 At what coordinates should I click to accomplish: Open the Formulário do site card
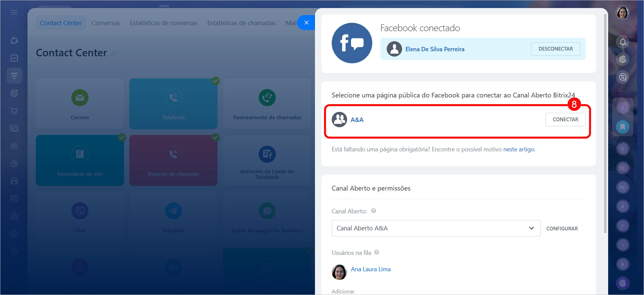pos(80,160)
